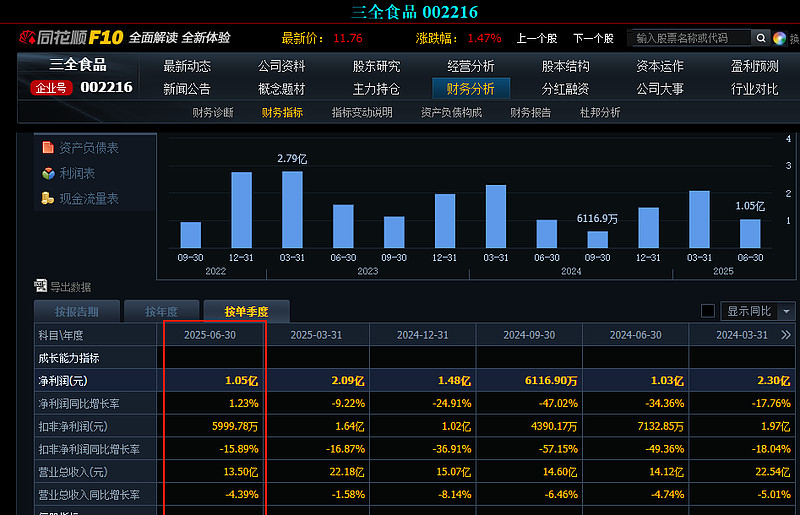Open the 现金流量表 cash flow icon
The width and height of the screenshot is (800, 515).
click(48, 198)
